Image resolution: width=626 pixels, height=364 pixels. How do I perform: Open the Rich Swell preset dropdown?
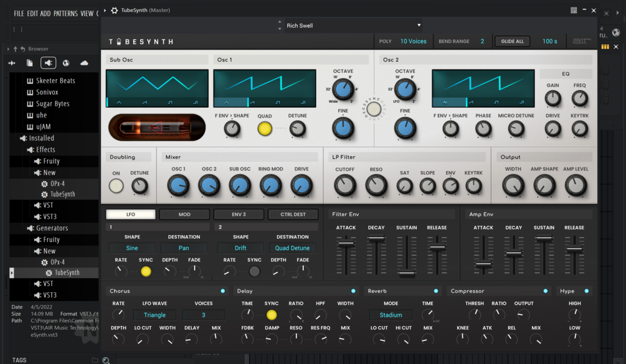(353, 26)
